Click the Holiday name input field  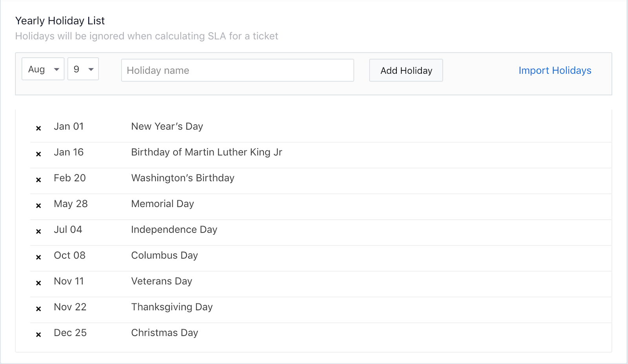pos(237,71)
